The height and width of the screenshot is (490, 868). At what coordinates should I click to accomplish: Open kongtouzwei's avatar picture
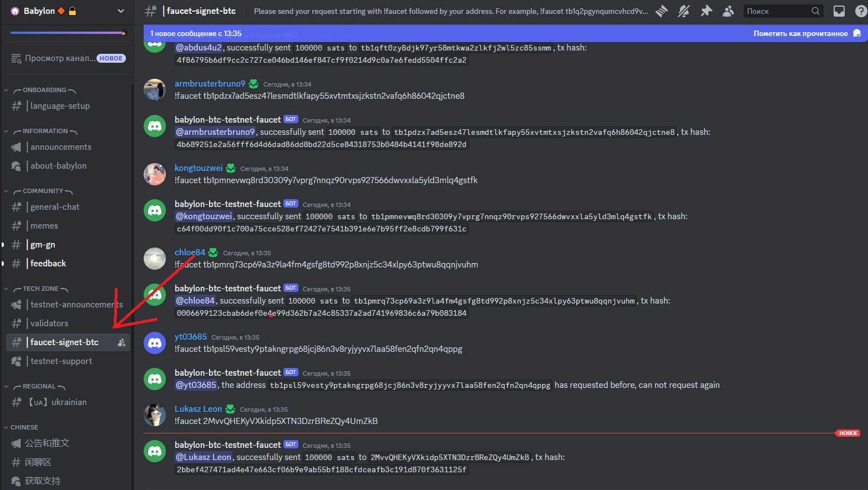coord(155,174)
